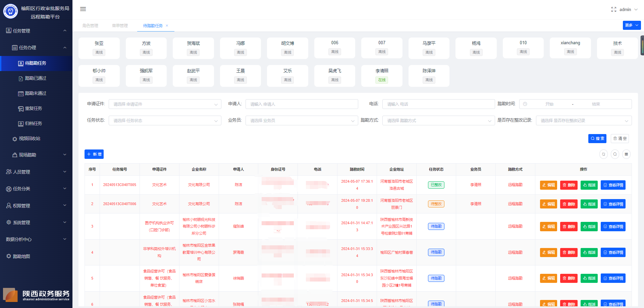This screenshot has height=308, width=644.
Task: Open the 更多 dropdown button
Action: tap(632, 25)
